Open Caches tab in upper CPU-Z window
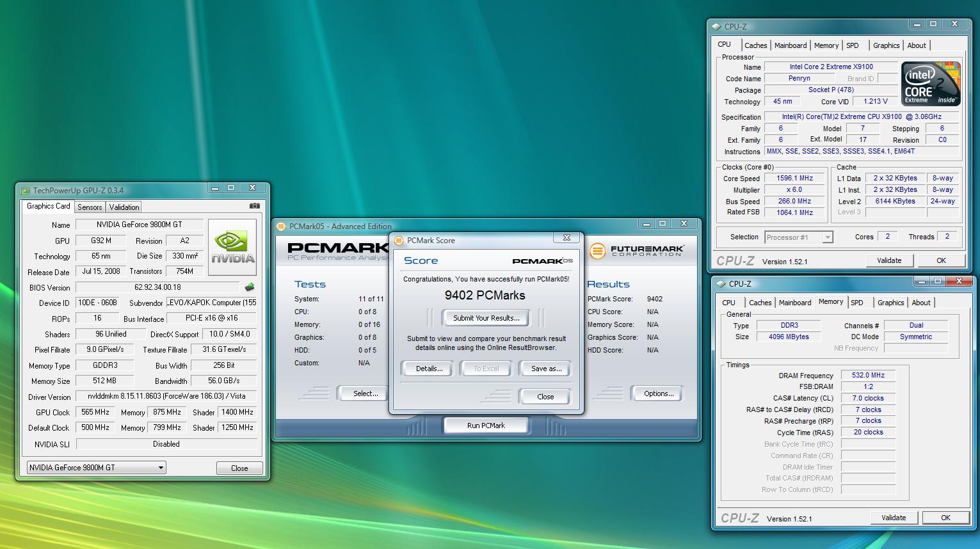This screenshot has width=980, height=549. point(755,45)
